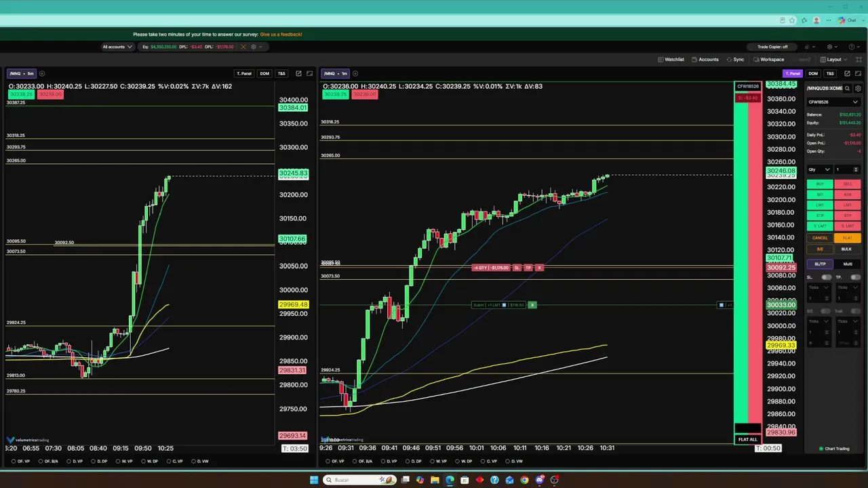This screenshot has width=868, height=488.
Task: Select the /MNQ 1m chart tab
Action: coord(336,73)
